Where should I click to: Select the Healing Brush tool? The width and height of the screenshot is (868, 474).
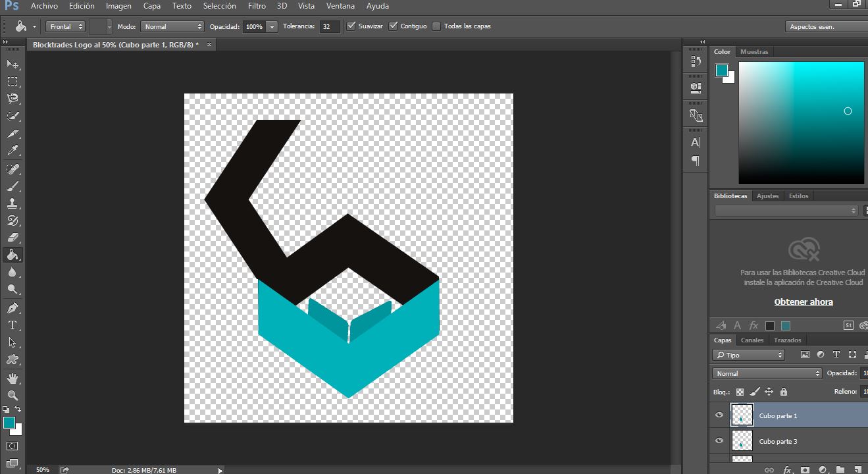point(13,169)
